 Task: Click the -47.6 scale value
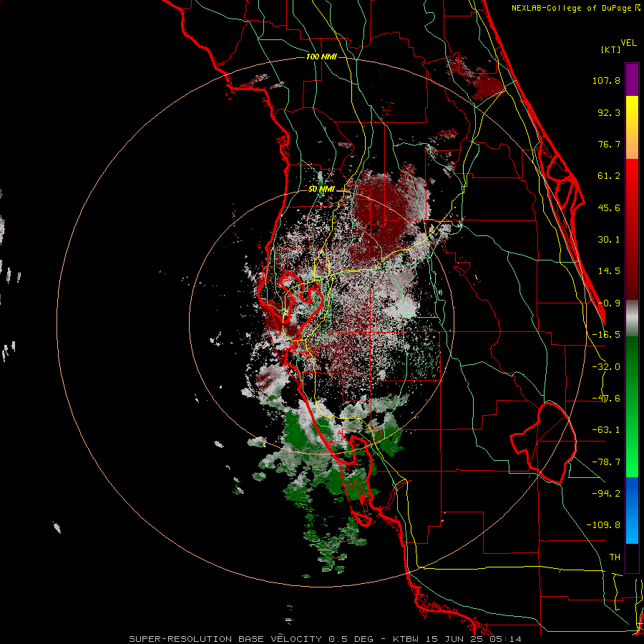coord(606,399)
